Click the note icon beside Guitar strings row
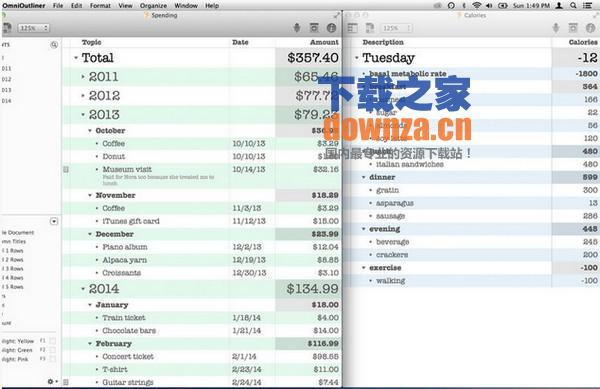 66,382
